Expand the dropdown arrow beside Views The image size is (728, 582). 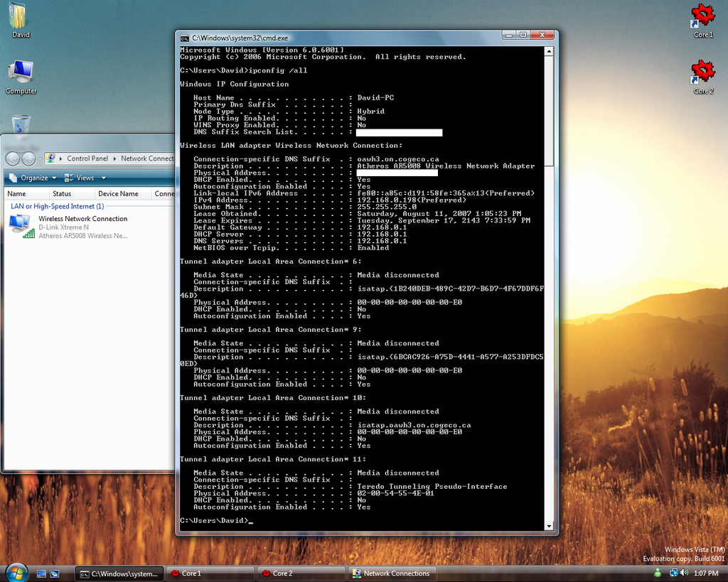click(104, 178)
